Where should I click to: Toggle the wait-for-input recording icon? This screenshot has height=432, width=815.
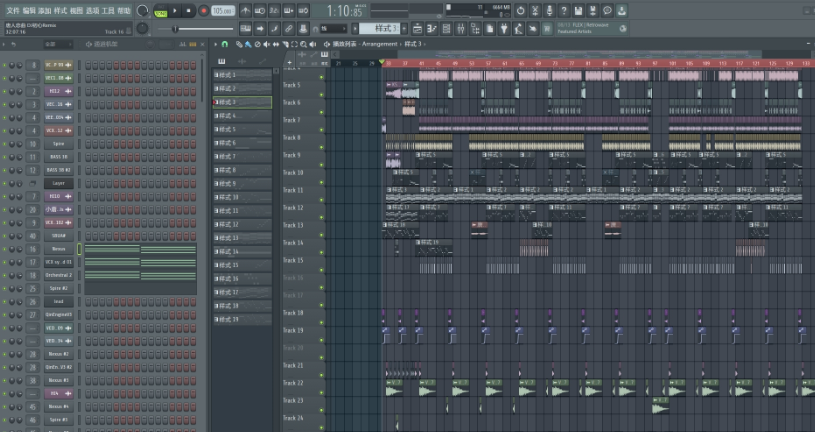click(260, 10)
